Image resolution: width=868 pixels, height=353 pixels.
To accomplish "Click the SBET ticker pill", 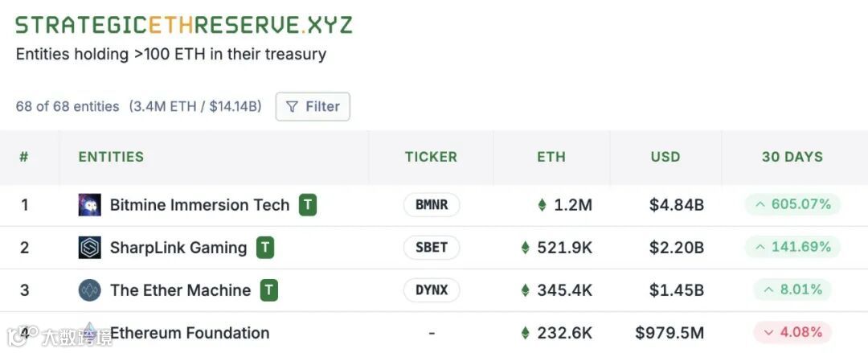I will (432, 248).
